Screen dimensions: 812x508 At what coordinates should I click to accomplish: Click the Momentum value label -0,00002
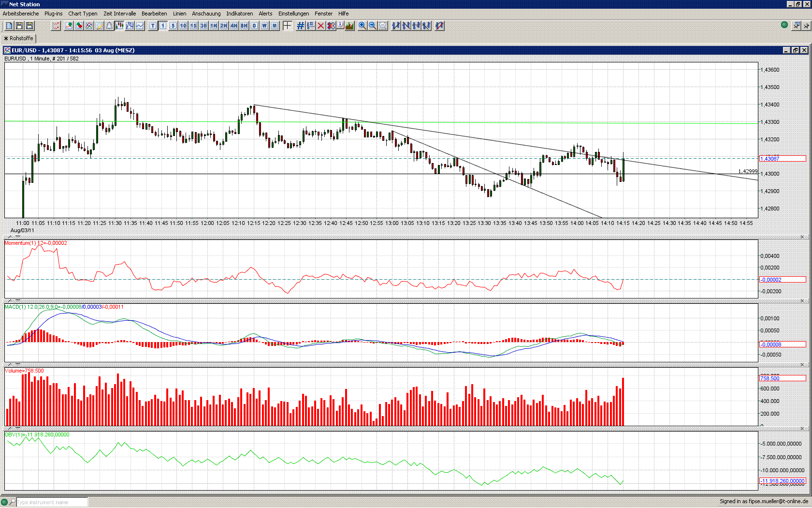pos(783,280)
